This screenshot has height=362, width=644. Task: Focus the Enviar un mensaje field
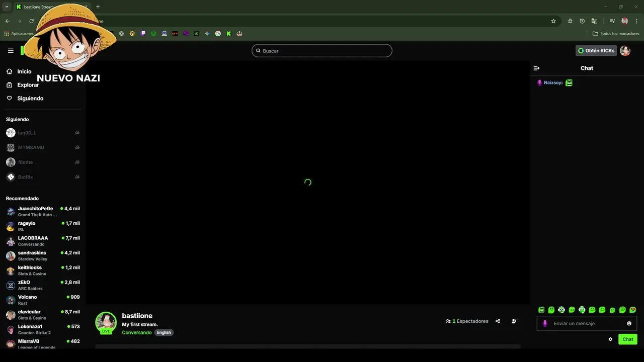click(x=587, y=323)
